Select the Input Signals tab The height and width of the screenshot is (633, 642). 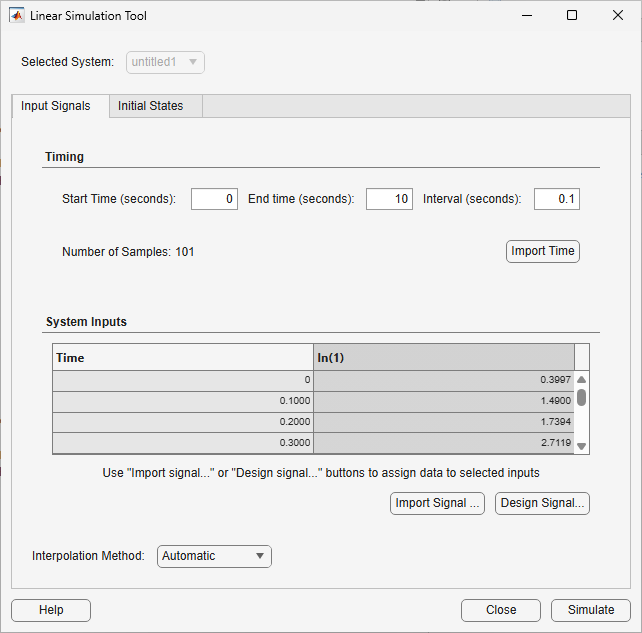56,106
